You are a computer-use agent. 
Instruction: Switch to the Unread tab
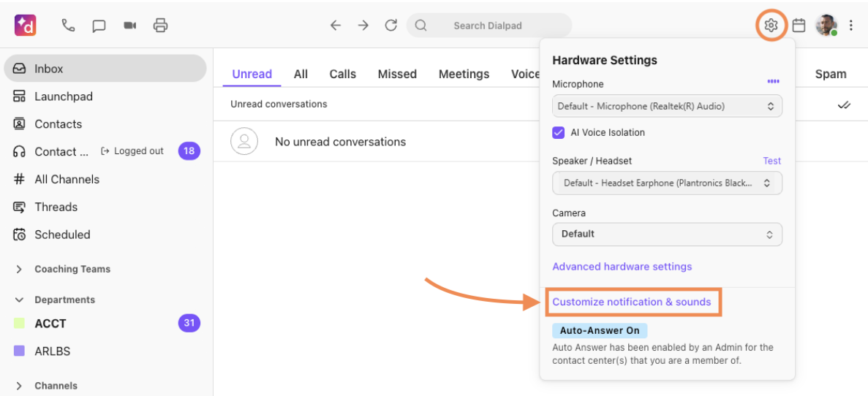point(252,74)
